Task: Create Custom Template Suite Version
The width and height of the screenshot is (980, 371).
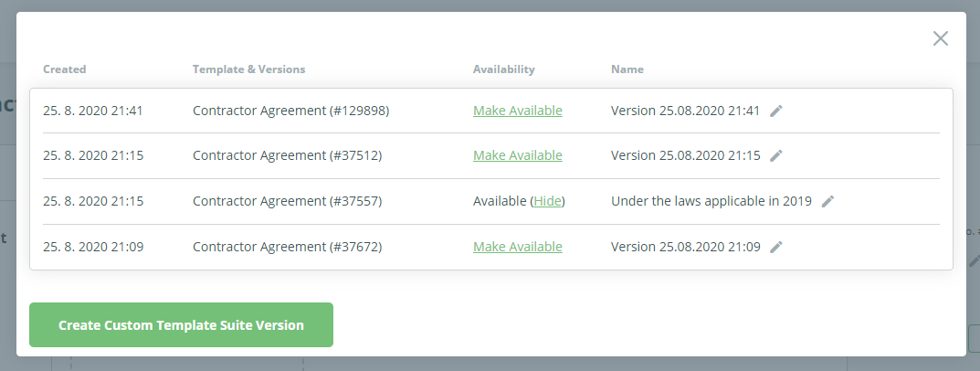Action: pyautogui.click(x=181, y=324)
